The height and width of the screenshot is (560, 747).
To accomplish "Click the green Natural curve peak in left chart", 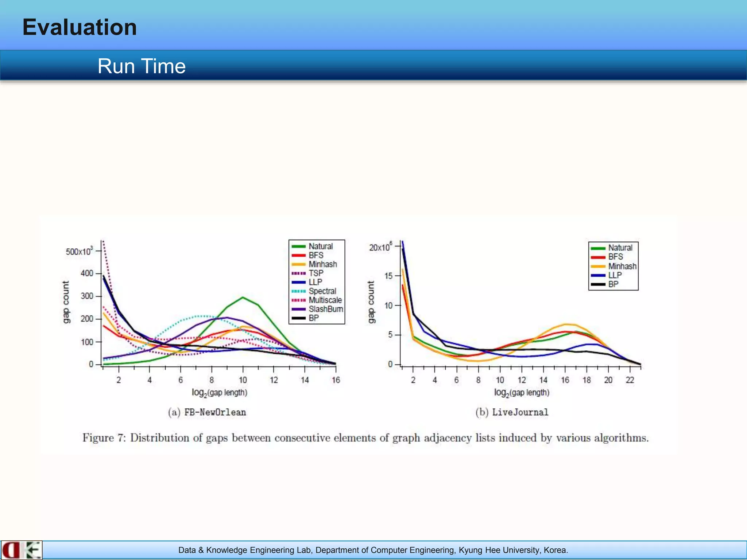I will pos(243,297).
